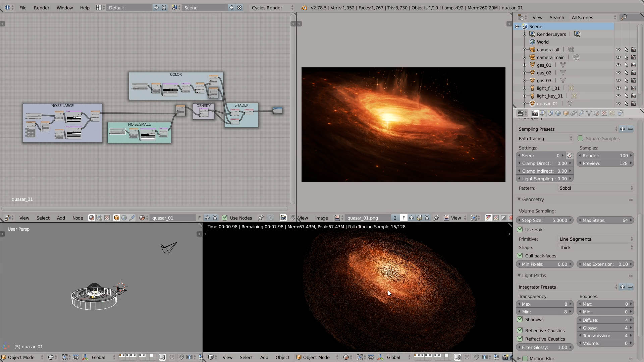Enable the Square Samples checkbox

(x=581, y=138)
